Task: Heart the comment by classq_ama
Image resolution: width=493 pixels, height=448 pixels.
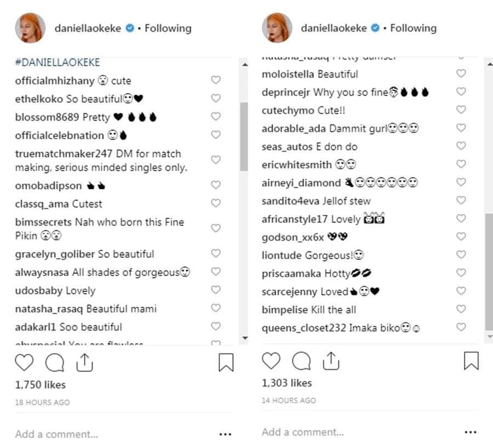Action: click(216, 203)
